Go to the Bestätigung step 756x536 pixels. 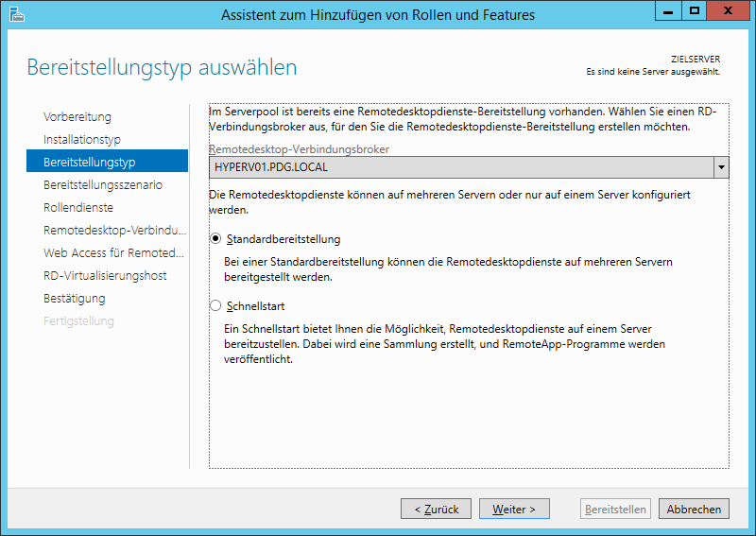pos(75,298)
